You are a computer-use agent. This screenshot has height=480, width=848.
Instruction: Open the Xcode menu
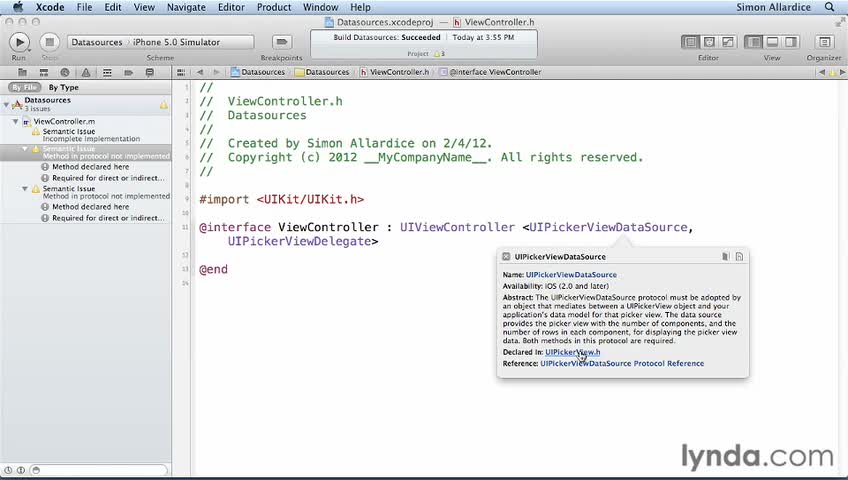tap(50, 7)
